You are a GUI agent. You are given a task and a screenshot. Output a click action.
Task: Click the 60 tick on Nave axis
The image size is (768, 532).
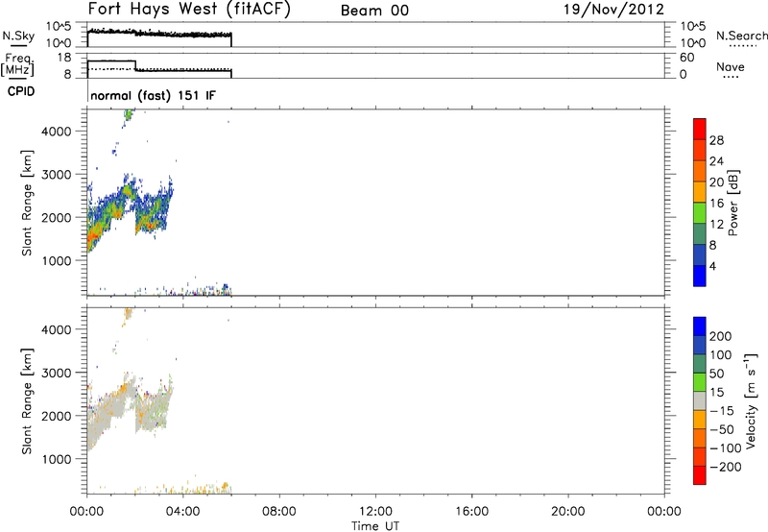pyautogui.click(x=686, y=58)
